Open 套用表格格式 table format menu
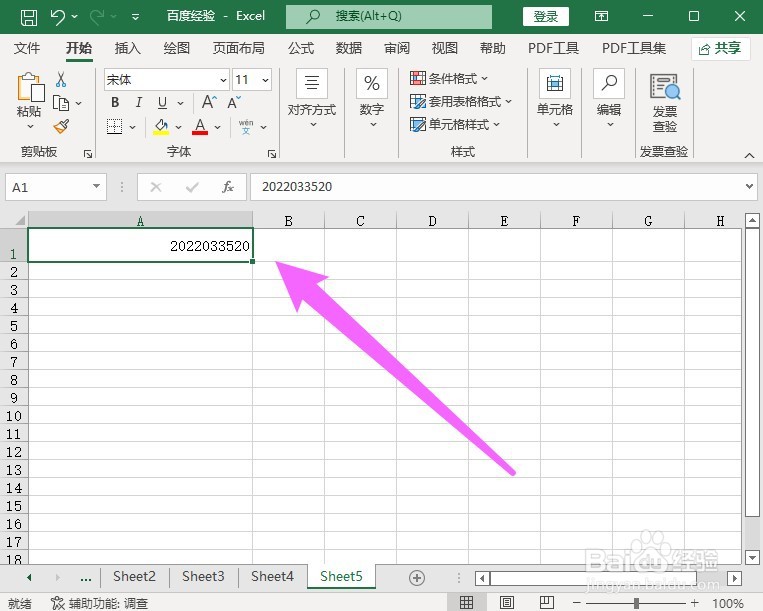Screen dimensions: 763x611 (460, 102)
